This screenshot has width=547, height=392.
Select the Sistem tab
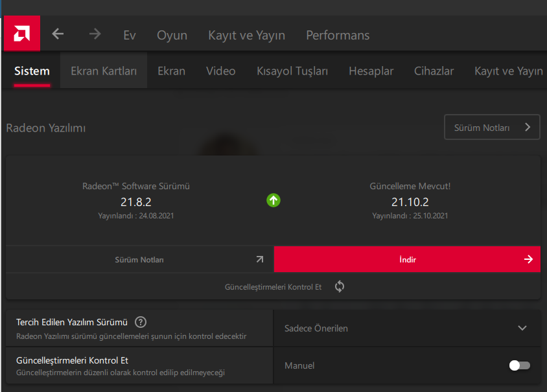click(x=32, y=71)
